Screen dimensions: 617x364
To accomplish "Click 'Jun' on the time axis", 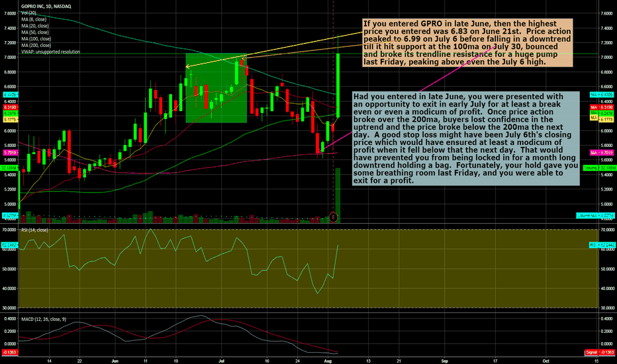I will 115,361.
